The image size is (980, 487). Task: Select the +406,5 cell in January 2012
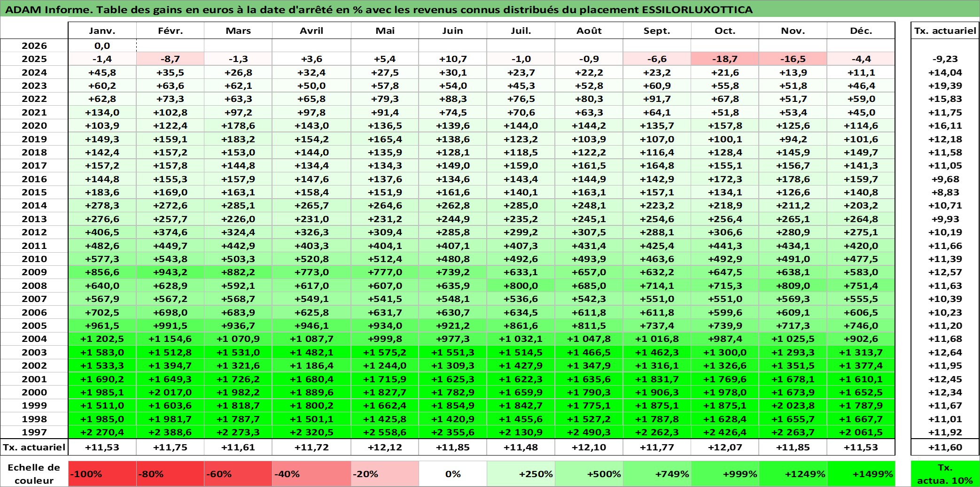coord(102,232)
